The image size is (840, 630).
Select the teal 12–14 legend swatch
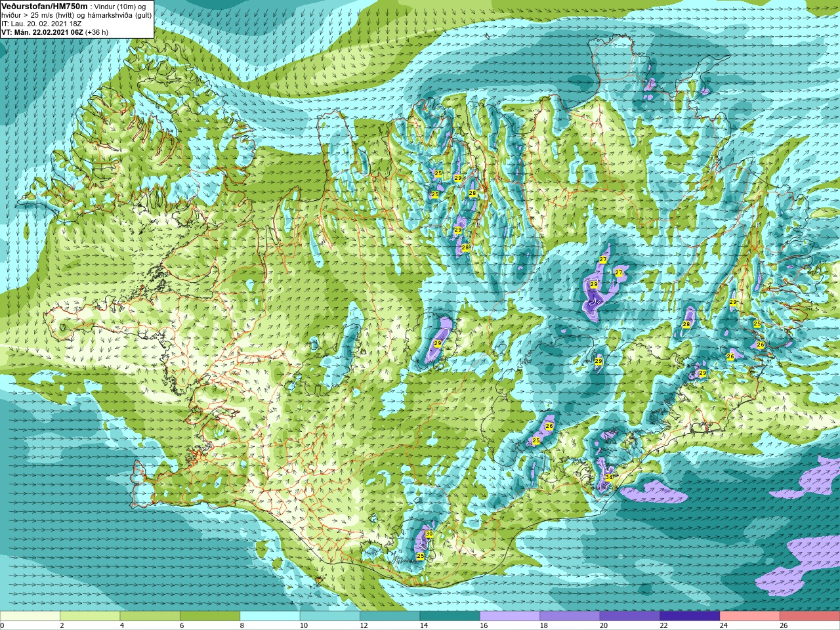[390, 616]
